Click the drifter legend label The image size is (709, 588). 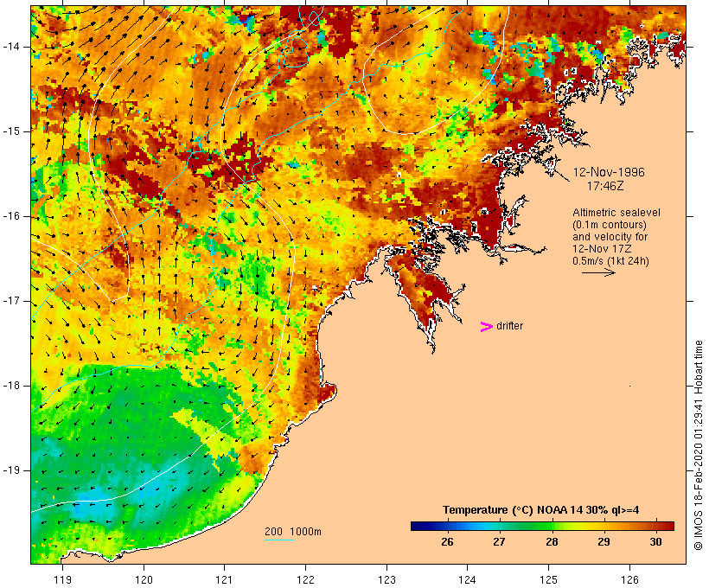509,326
